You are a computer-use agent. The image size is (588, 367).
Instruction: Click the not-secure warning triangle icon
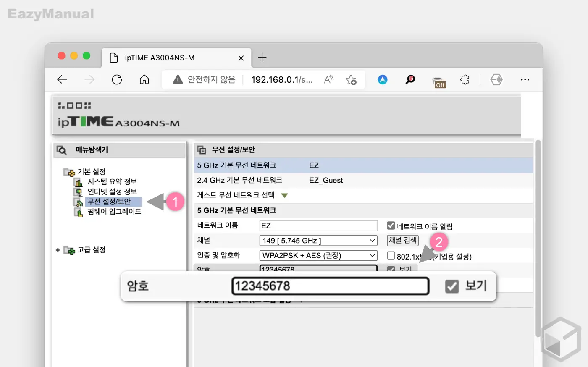pyautogui.click(x=178, y=79)
